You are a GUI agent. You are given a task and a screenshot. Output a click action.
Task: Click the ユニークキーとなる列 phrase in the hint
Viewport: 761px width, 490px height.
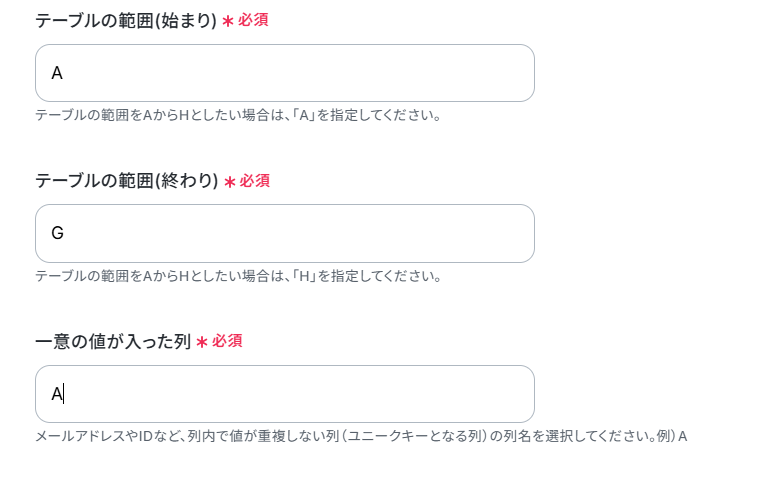tap(415, 436)
